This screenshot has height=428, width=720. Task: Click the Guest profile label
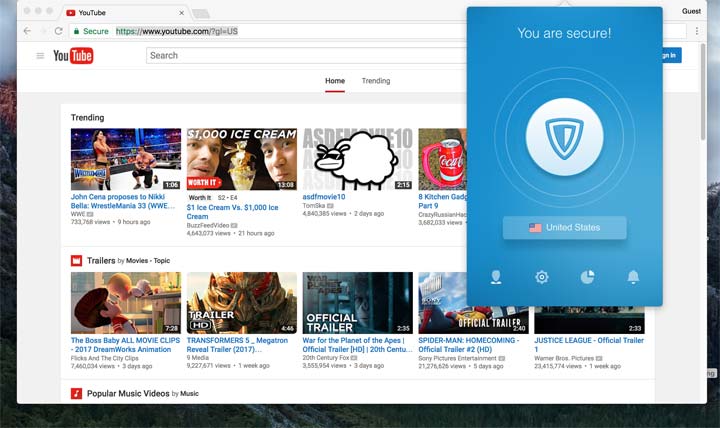pyautogui.click(x=691, y=11)
